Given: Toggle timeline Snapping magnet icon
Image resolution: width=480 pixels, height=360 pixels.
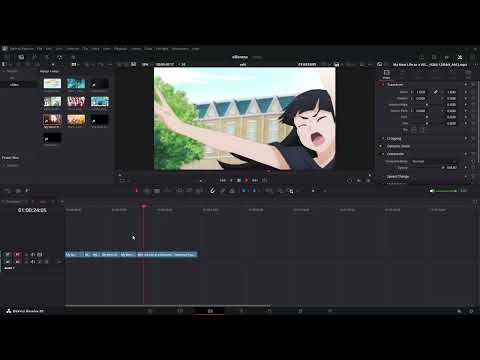Looking at the screenshot, I should (212, 191).
